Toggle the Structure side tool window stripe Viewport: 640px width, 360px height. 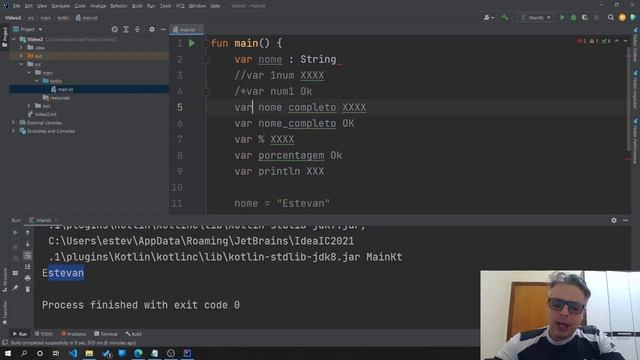pos(4,280)
